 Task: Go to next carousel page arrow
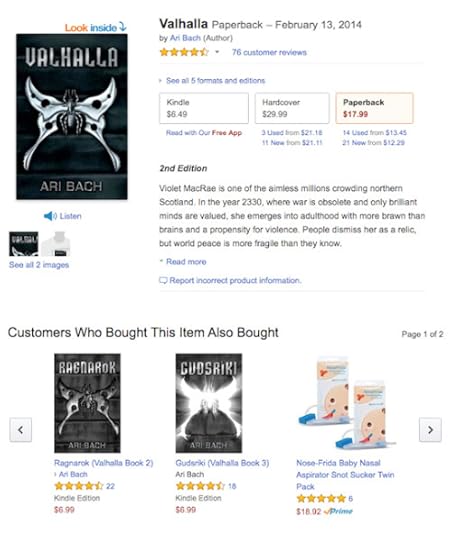point(430,429)
